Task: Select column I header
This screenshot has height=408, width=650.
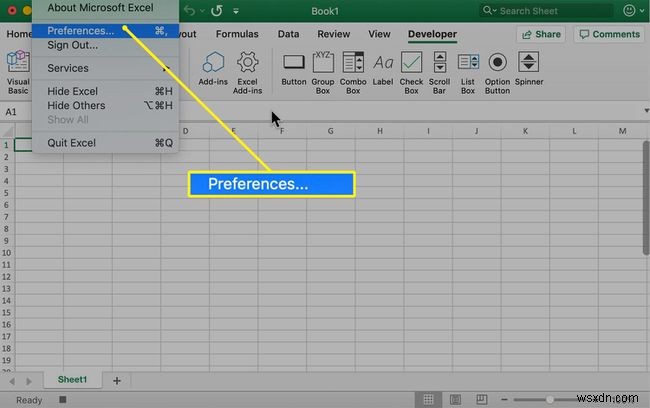Action: (x=428, y=131)
